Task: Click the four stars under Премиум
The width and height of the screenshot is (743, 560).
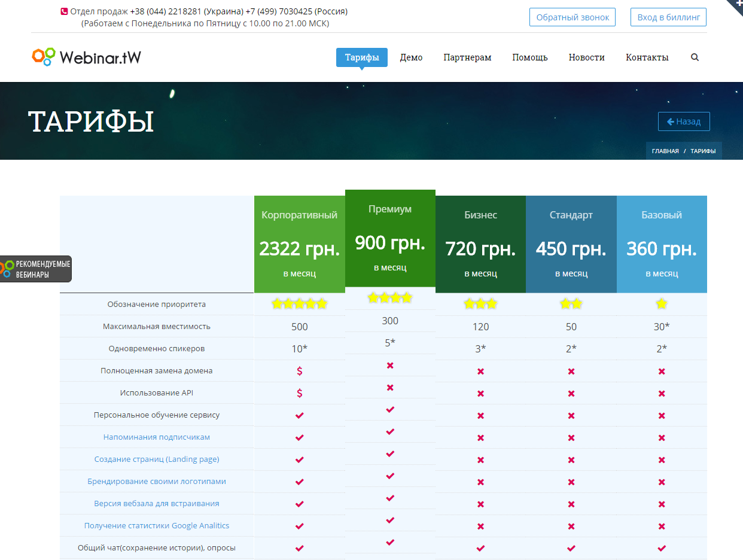Action: pos(390,298)
